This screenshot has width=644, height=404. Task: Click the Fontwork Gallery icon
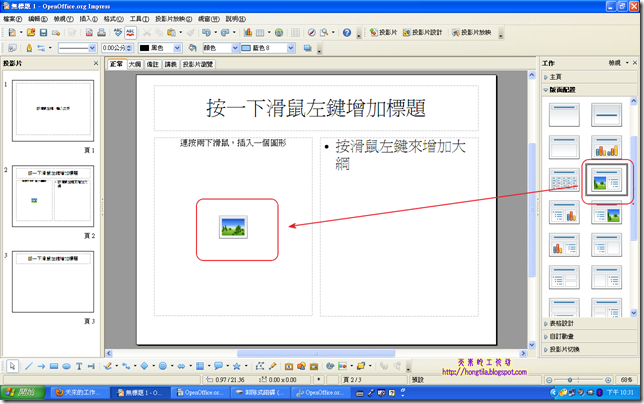point(289,366)
